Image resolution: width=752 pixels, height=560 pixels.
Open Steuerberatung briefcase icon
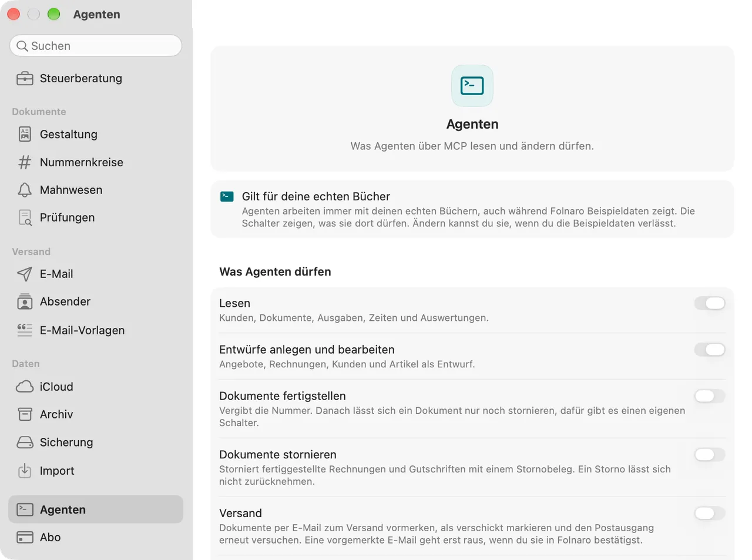click(25, 78)
